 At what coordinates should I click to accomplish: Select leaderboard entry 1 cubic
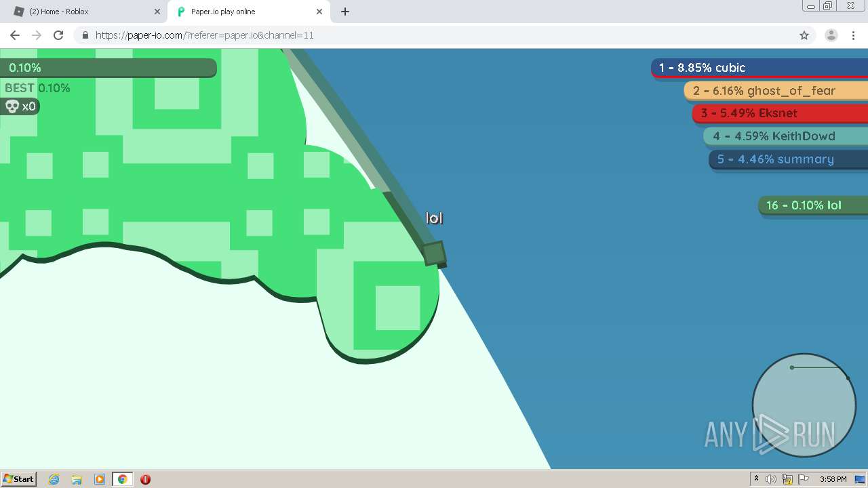point(759,68)
